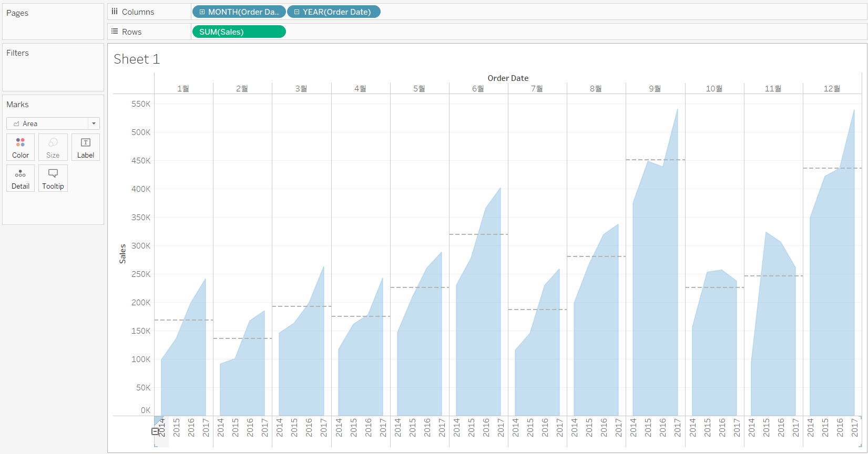The height and width of the screenshot is (454, 868).
Task: Click the 0K axis tick label
Action: [146, 410]
